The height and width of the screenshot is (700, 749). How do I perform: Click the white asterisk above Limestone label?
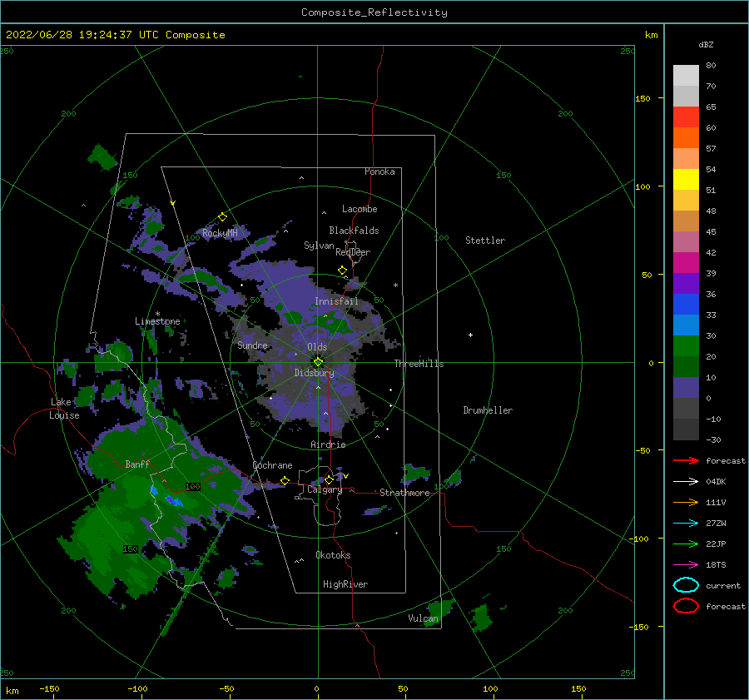tap(157, 314)
